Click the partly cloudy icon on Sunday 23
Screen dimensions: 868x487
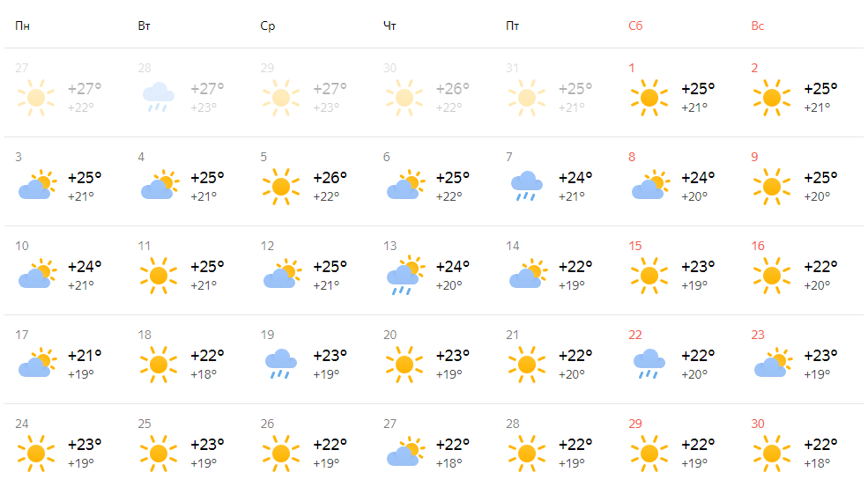[772, 364]
